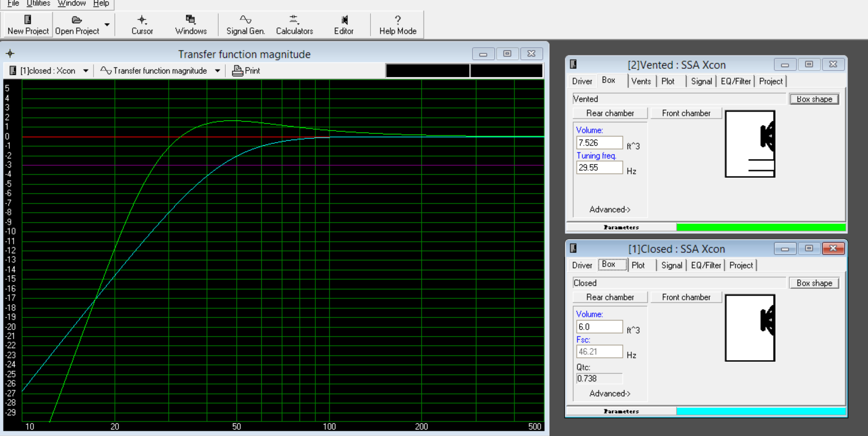868x436 pixels.
Task: Open the Signal tab in Vented window
Action: pos(701,81)
